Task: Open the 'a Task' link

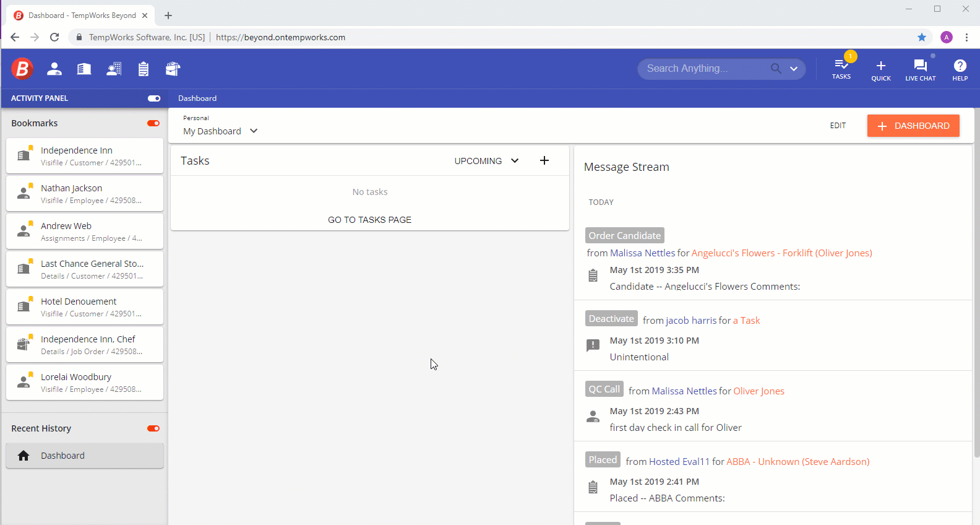Action: 747,321
